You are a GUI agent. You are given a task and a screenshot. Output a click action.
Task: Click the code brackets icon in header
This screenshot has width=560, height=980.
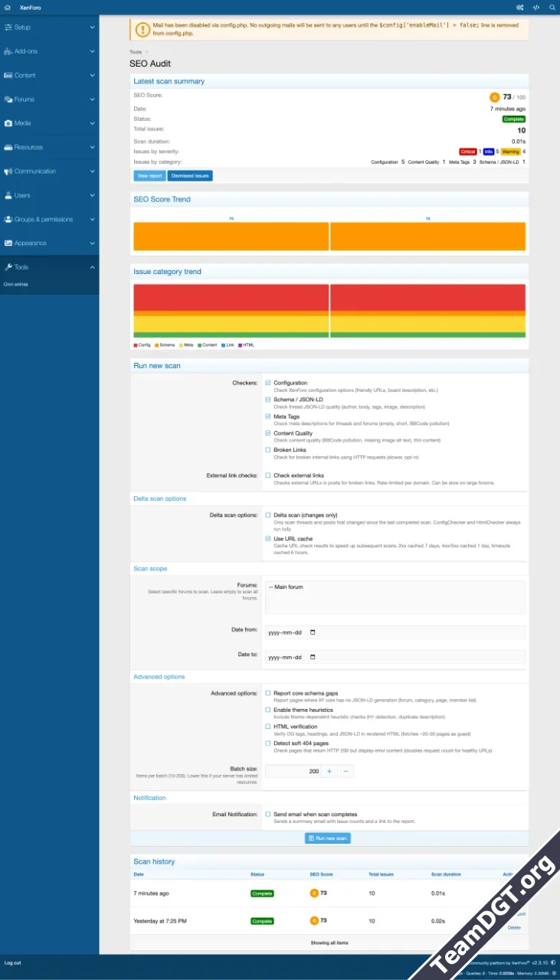pos(537,7)
